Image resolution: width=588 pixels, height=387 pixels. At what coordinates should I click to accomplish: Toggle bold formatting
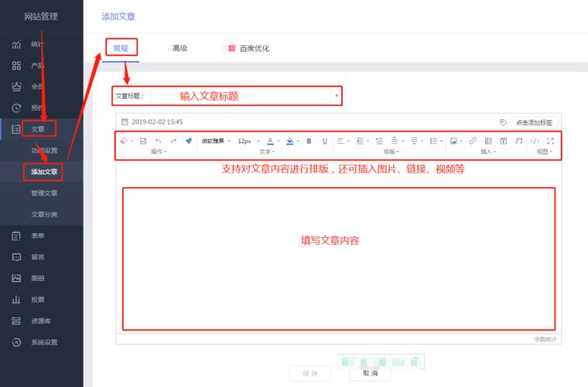(x=309, y=141)
